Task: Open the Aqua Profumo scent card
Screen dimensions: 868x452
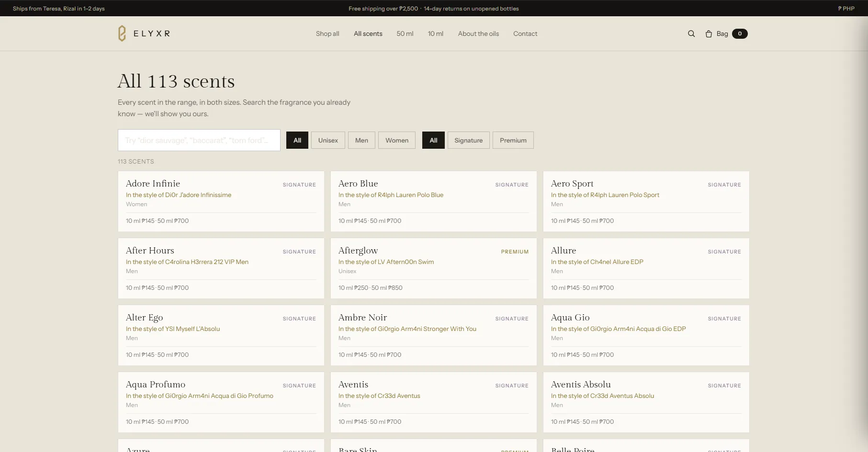Action: 221,402
